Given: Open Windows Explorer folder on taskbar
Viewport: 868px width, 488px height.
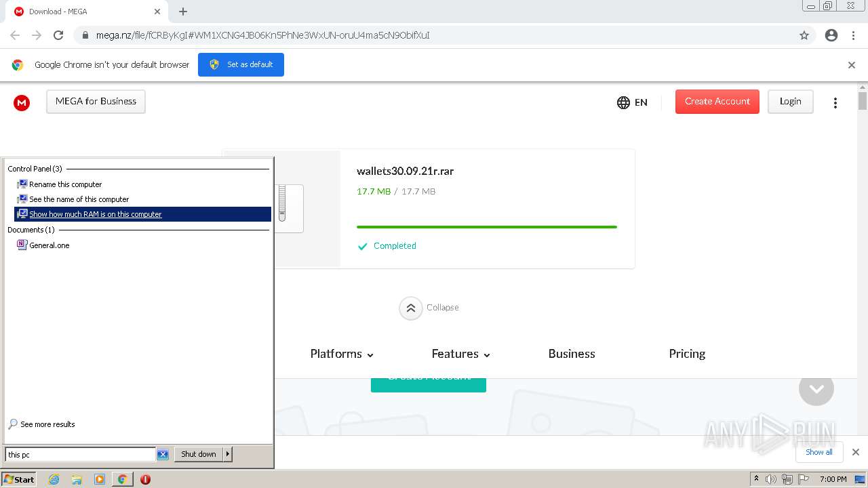Looking at the screenshot, I should point(77,479).
